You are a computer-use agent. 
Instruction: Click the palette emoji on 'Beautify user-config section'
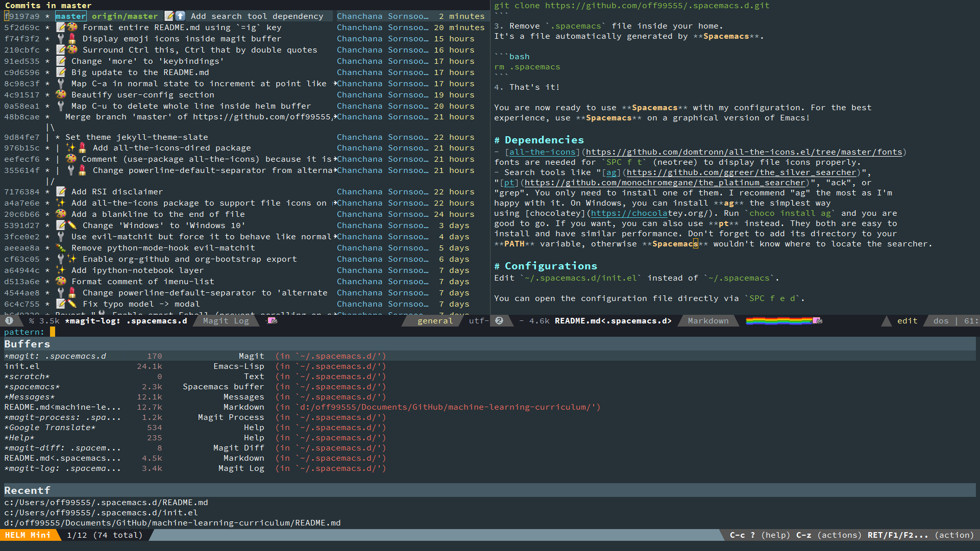[x=61, y=95]
